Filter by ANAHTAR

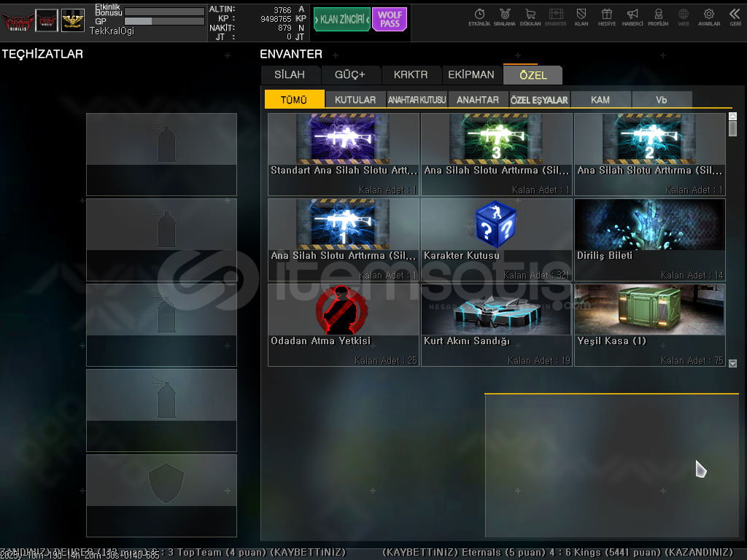478,99
